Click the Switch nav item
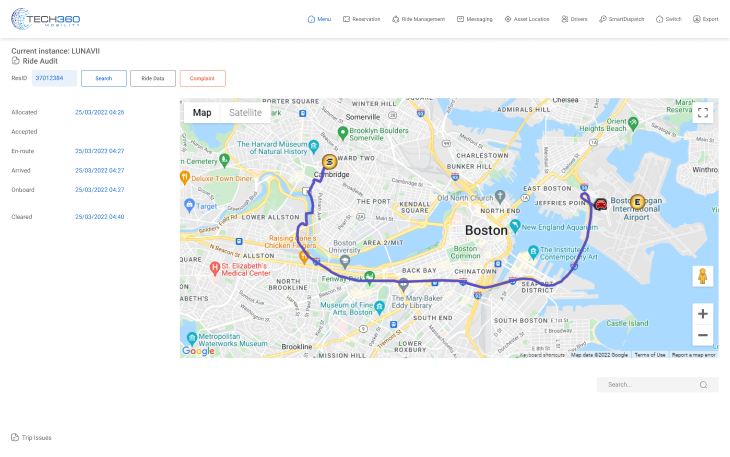The width and height of the screenshot is (730, 457). coord(669,19)
